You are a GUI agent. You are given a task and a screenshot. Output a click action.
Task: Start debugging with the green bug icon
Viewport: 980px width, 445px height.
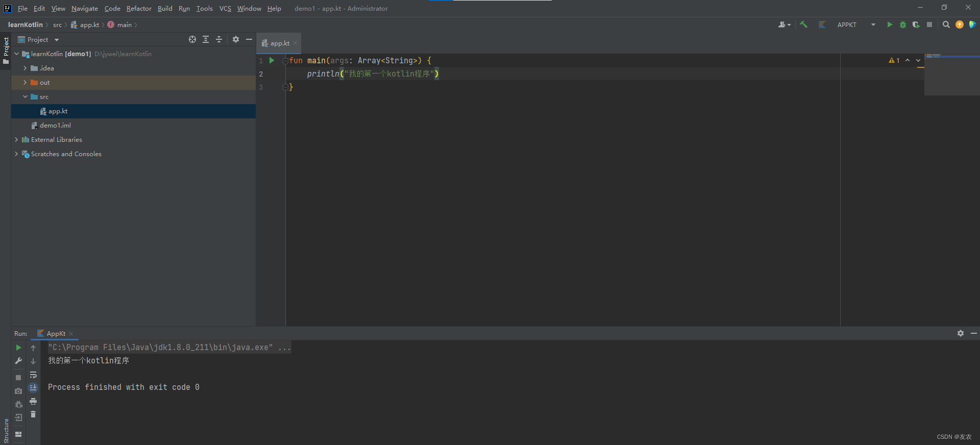click(903, 24)
